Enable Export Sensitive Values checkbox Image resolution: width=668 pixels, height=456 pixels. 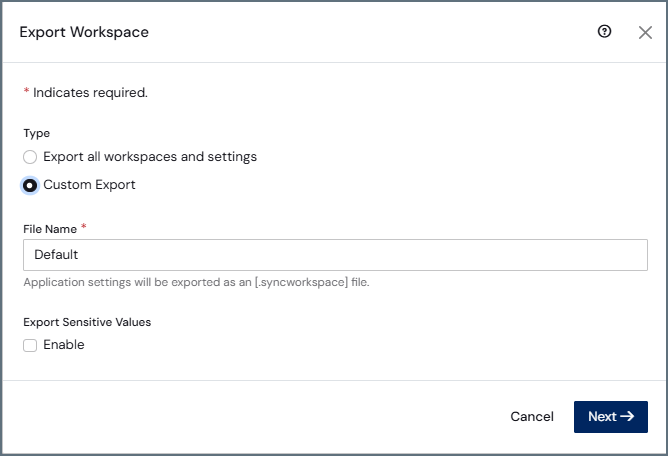[30, 345]
